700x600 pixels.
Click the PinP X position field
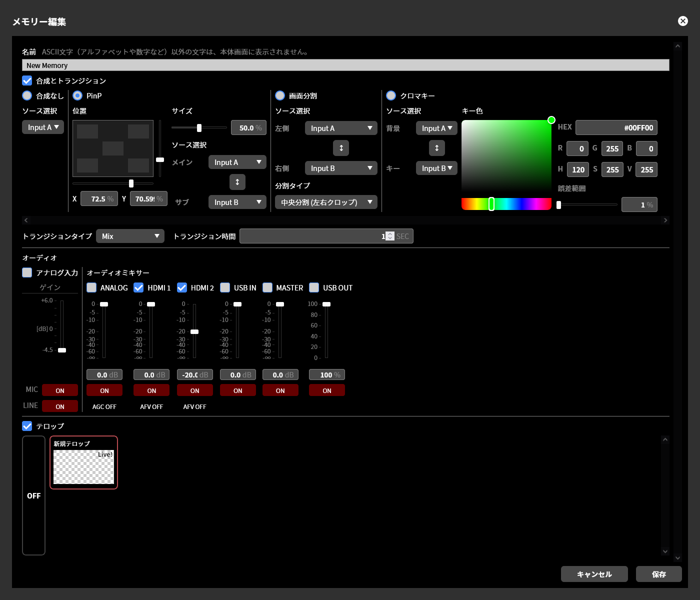click(x=99, y=198)
